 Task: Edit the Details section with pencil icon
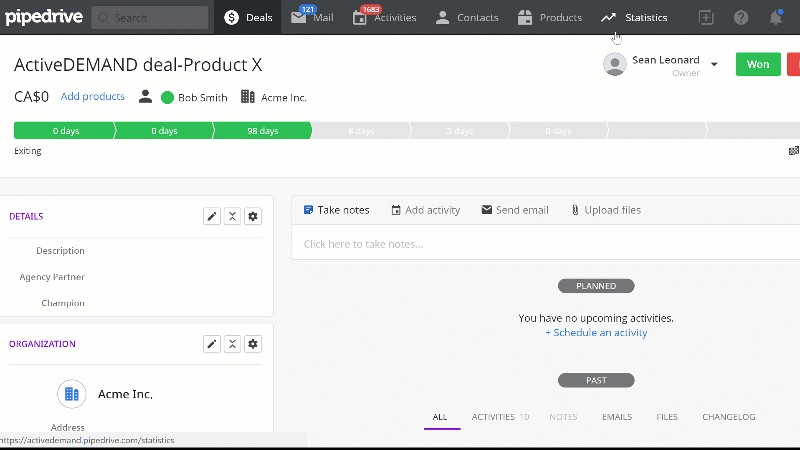click(x=212, y=216)
